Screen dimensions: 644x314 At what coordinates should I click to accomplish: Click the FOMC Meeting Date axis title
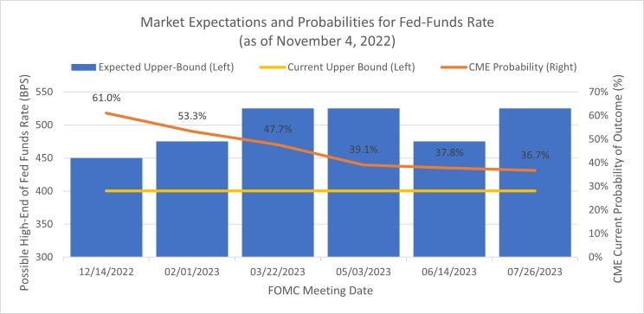point(321,291)
